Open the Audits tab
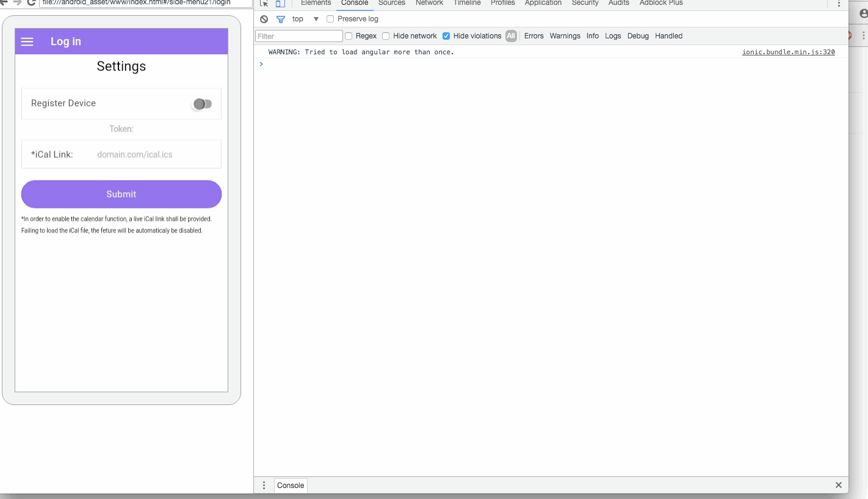Image resolution: width=868 pixels, height=499 pixels. click(619, 3)
